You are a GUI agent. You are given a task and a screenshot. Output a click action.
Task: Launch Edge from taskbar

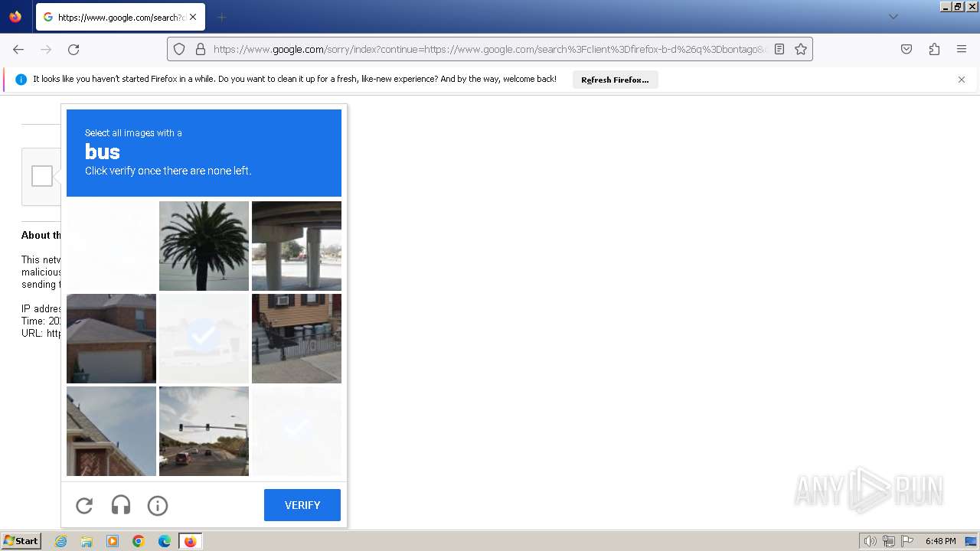(165, 541)
